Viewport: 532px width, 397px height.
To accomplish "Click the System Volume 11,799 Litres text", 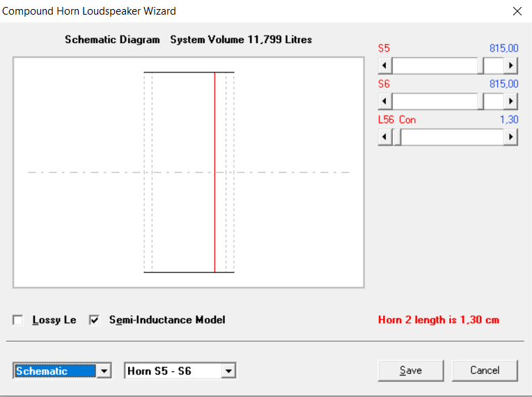I will pos(241,40).
